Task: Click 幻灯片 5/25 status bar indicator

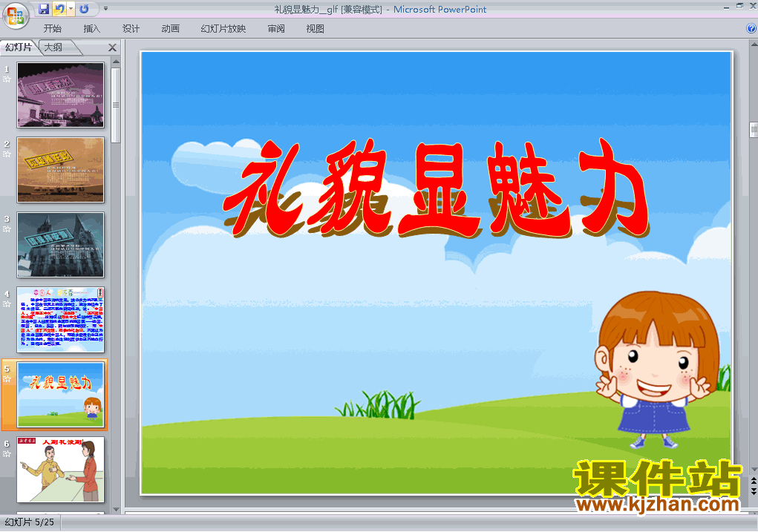Action: (30, 522)
